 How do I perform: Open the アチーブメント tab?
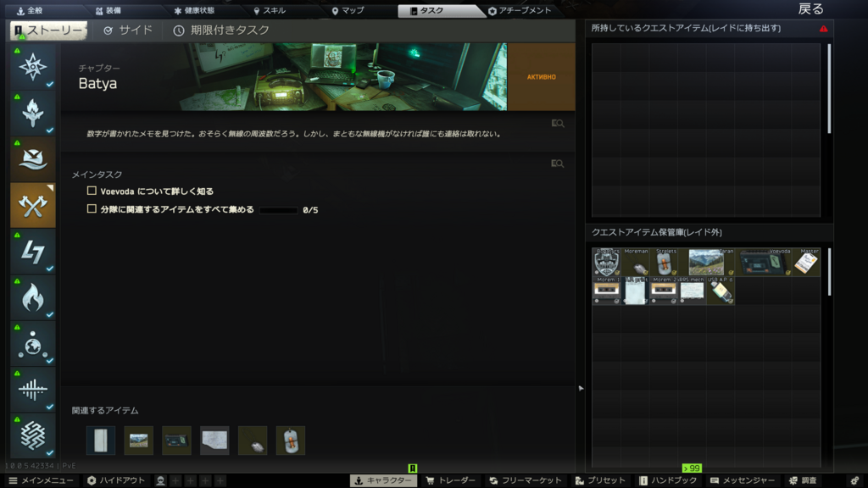pos(520,11)
